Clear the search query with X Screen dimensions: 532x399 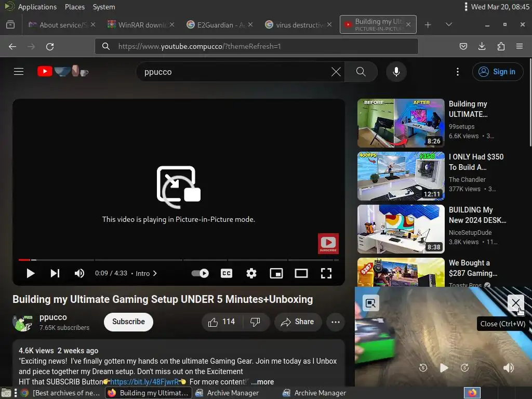click(336, 72)
